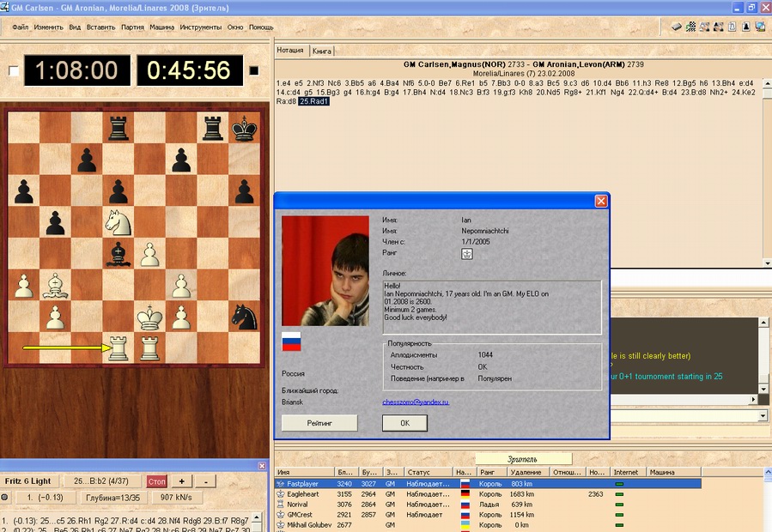Switch to the Книга tab

pos(322,51)
